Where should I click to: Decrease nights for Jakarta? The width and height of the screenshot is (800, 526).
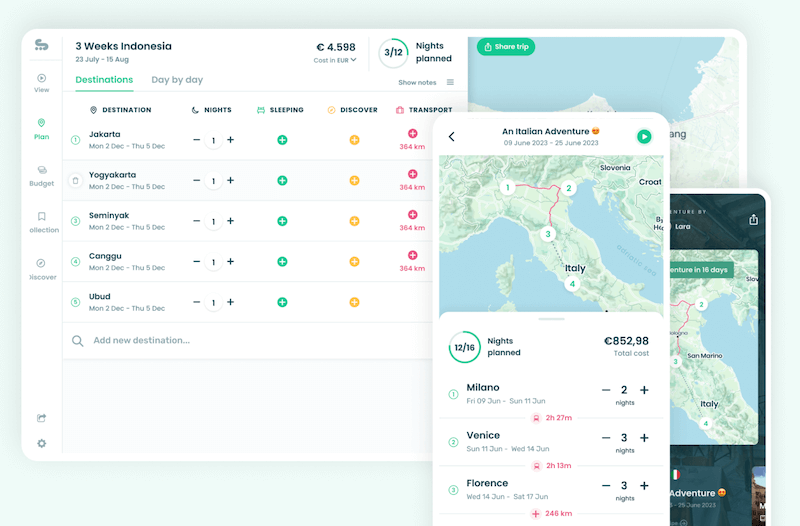tap(196, 140)
